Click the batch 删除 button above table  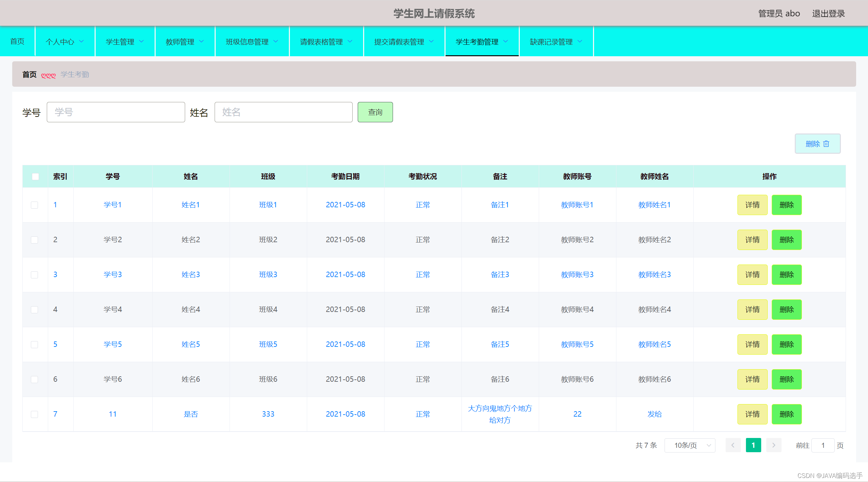point(817,144)
